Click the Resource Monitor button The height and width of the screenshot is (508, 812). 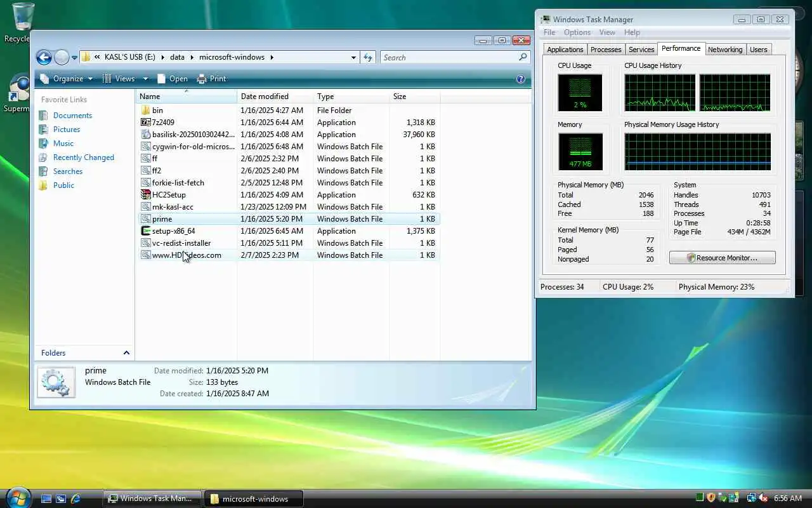[722, 258]
